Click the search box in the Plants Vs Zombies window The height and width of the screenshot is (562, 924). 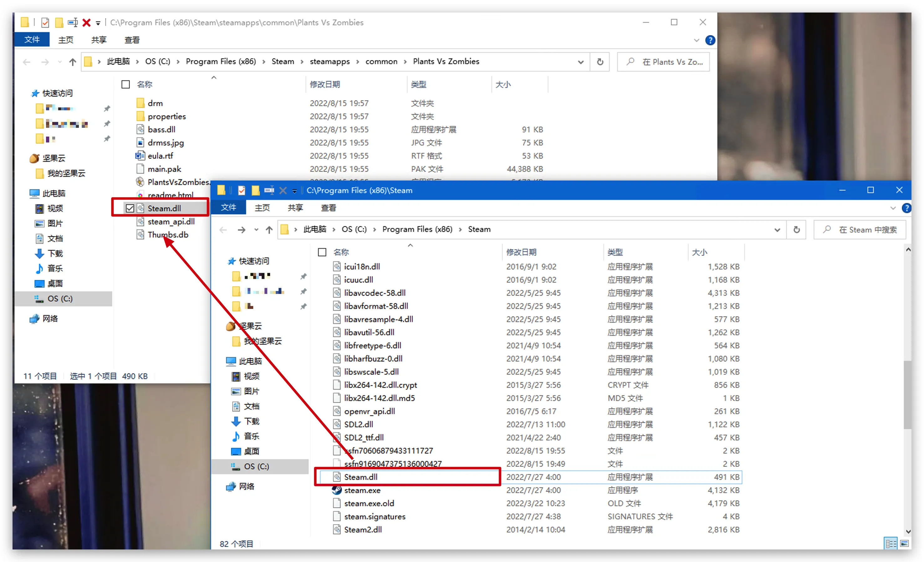(x=663, y=62)
